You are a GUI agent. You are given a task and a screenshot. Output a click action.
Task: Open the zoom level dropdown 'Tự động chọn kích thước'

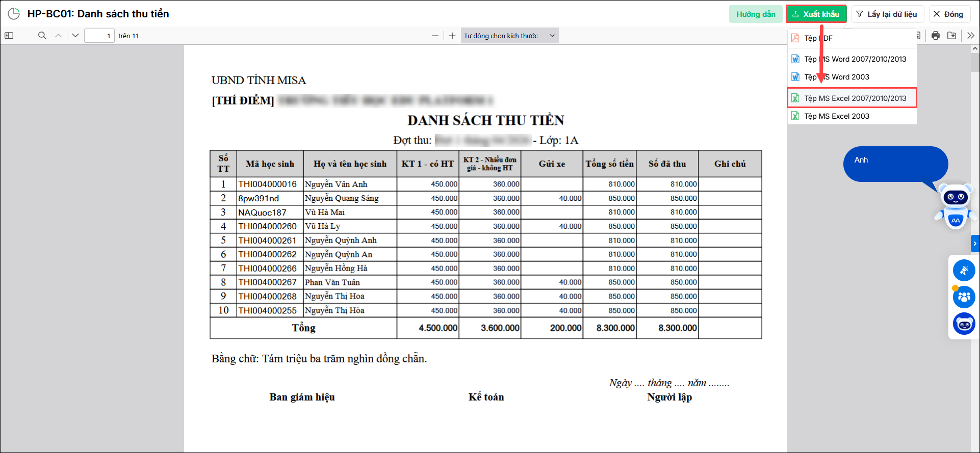click(x=510, y=36)
